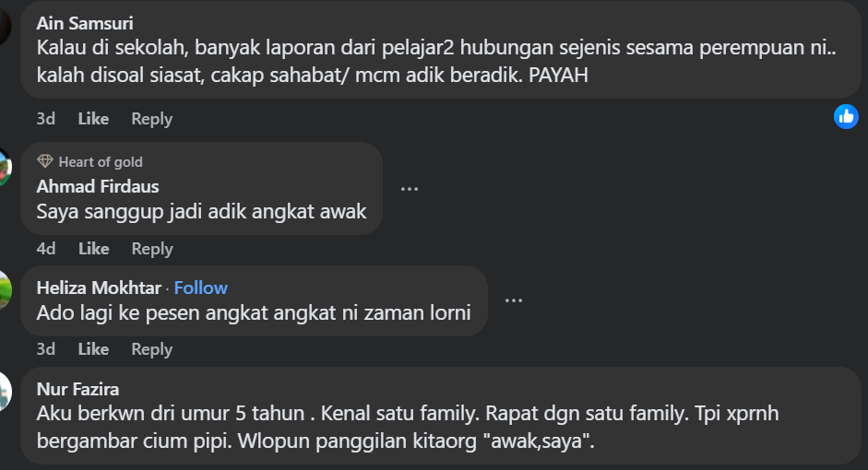Click the Heart of gold diamond badge icon

(45, 161)
